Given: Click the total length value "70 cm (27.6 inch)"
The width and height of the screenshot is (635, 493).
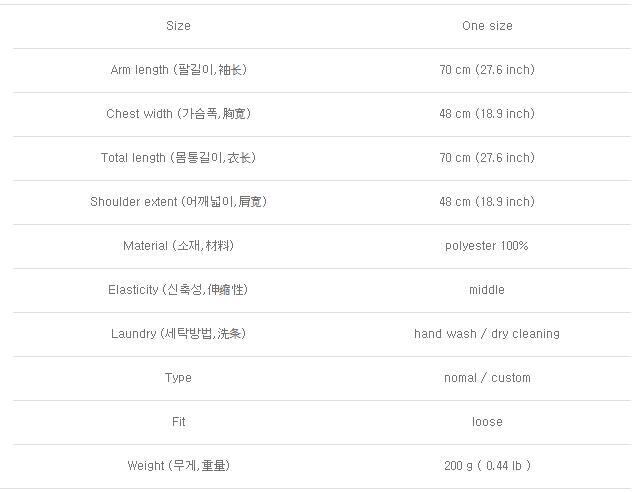Looking at the screenshot, I should coord(487,158).
